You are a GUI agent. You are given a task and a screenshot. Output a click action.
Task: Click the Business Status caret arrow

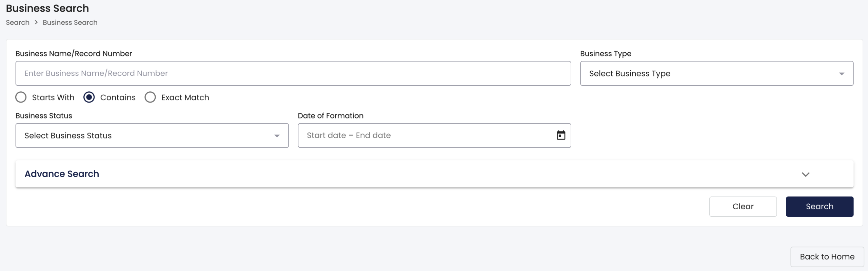coord(277,136)
